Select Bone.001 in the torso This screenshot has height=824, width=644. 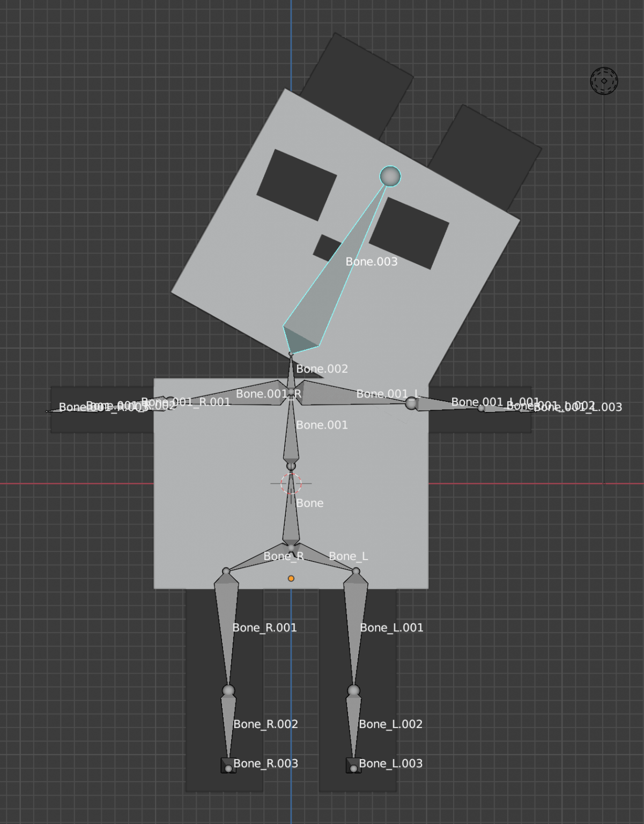(x=290, y=429)
